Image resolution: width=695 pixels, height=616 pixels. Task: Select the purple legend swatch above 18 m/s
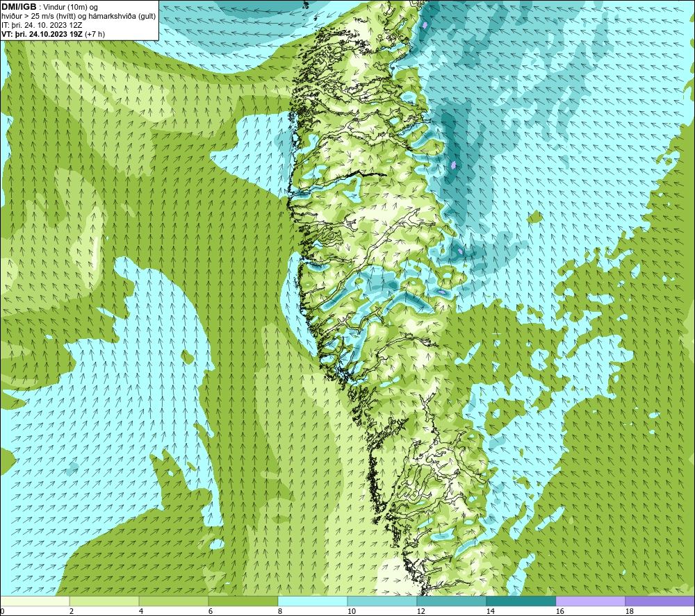(x=660, y=601)
